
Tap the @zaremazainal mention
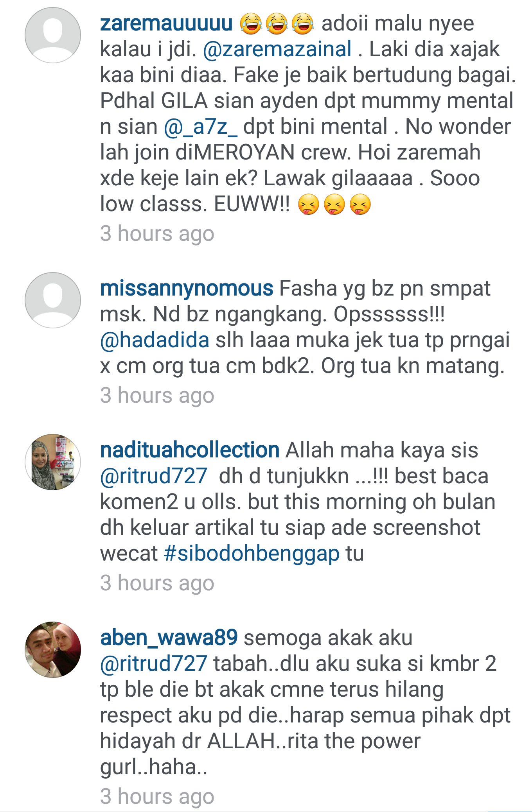277,49
